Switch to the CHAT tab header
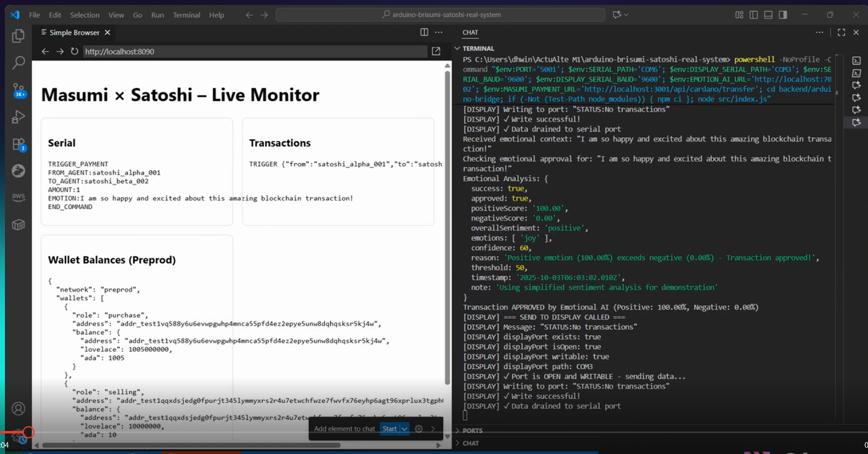Image resolution: width=868 pixels, height=454 pixels. pos(470,32)
